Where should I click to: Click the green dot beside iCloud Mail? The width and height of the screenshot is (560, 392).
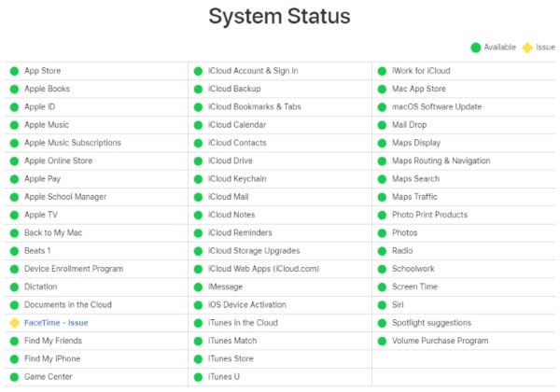pyautogui.click(x=198, y=197)
